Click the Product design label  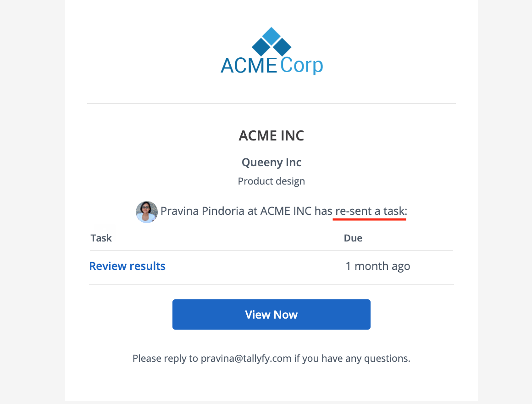coord(272,181)
